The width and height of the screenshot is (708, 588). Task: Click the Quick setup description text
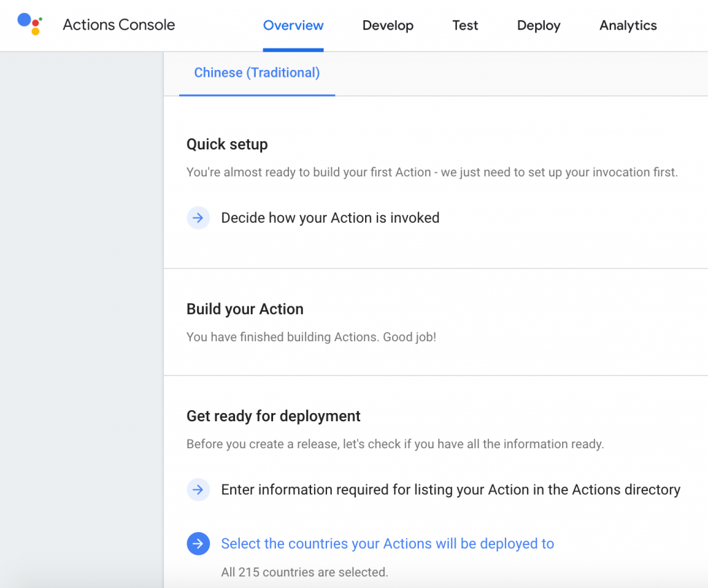tap(431, 172)
